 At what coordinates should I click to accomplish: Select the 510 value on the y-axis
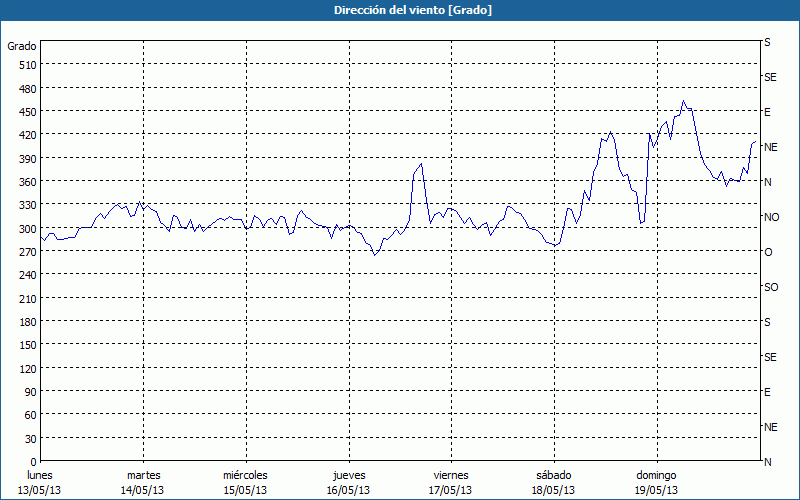26,65
